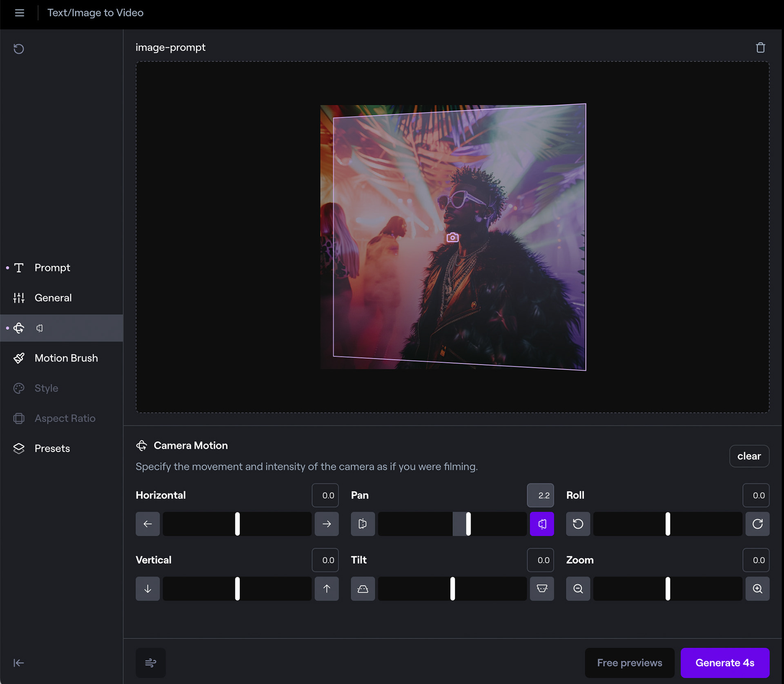
Task: Click the Pan slider handle
Action: click(x=468, y=524)
